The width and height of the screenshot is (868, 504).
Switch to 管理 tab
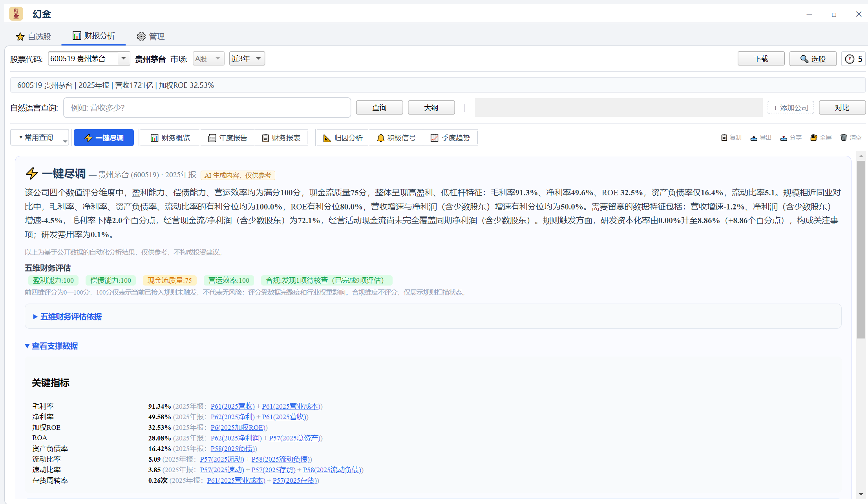point(151,36)
